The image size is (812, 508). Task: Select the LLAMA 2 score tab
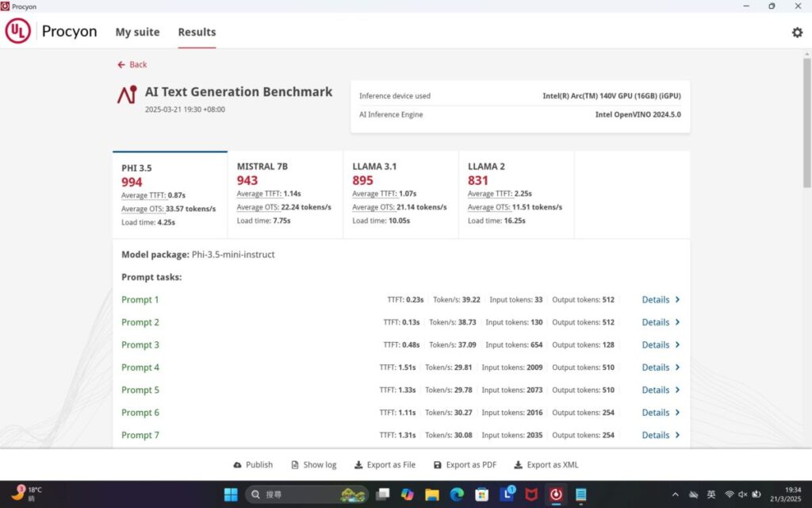coord(516,195)
